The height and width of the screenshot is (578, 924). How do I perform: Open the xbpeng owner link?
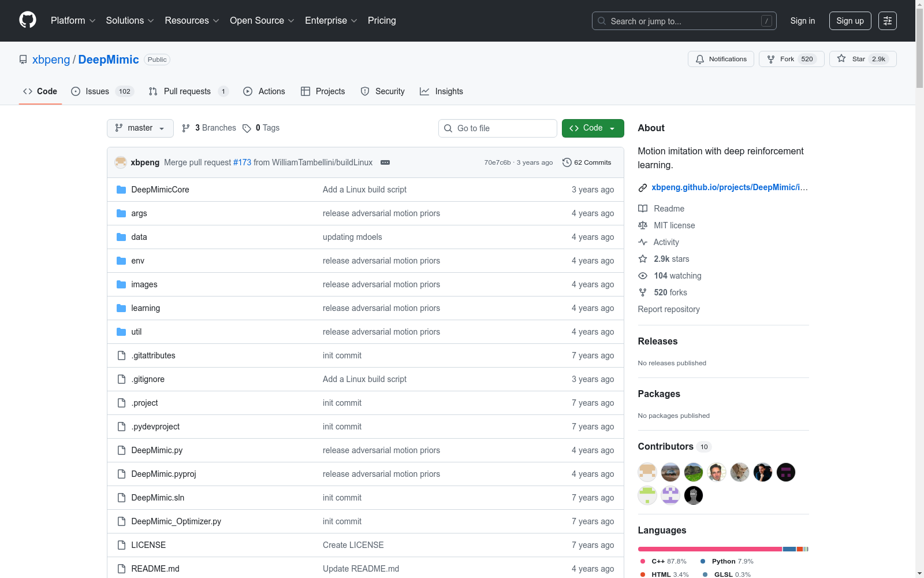point(51,60)
